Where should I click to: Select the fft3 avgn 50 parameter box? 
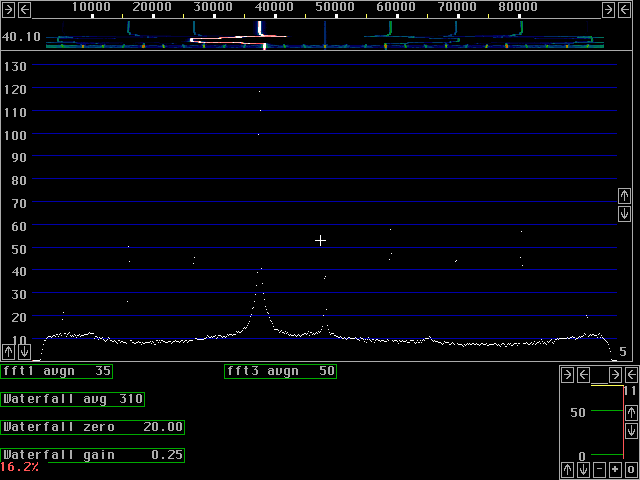280,371
